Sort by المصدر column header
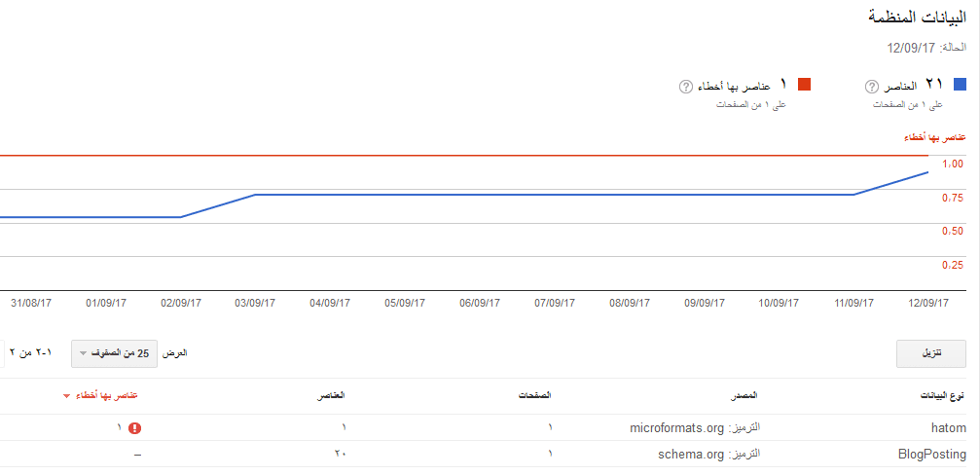980x476 pixels. tap(744, 396)
